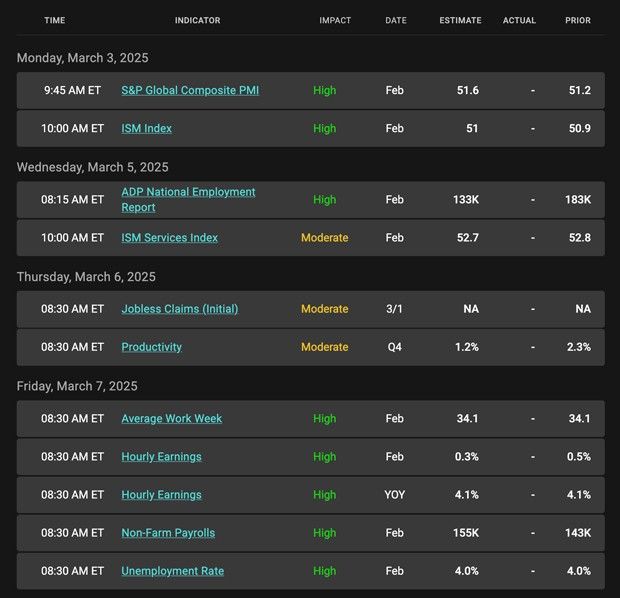Click the ACTUAL column header
The image size is (620, 598).
click(519, 20)
